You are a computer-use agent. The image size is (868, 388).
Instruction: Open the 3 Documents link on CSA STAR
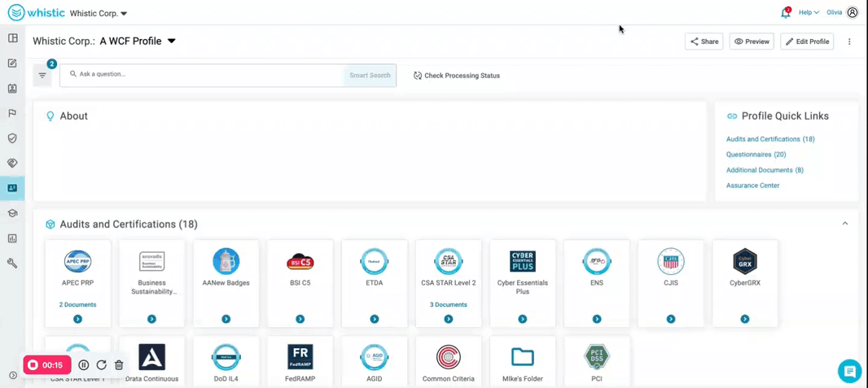(449, 304)
